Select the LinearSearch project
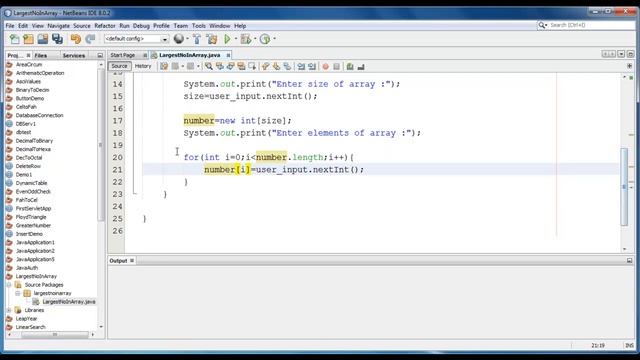 [x=31, y=327]
